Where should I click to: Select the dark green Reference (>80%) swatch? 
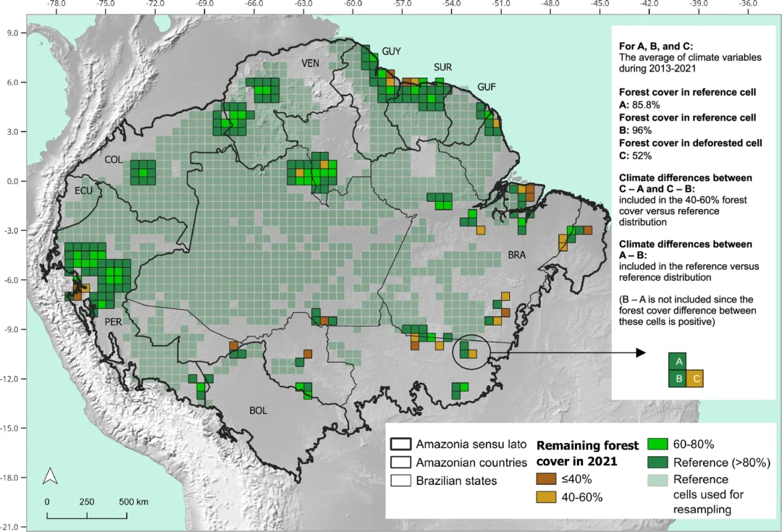coord(657,462)
